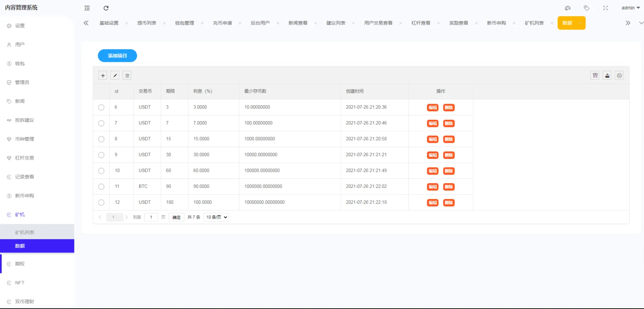The height and width of the screenshot is (309, 644).
Task: Click the trash delete icon in the toolbar
Action: pos(127,75)
